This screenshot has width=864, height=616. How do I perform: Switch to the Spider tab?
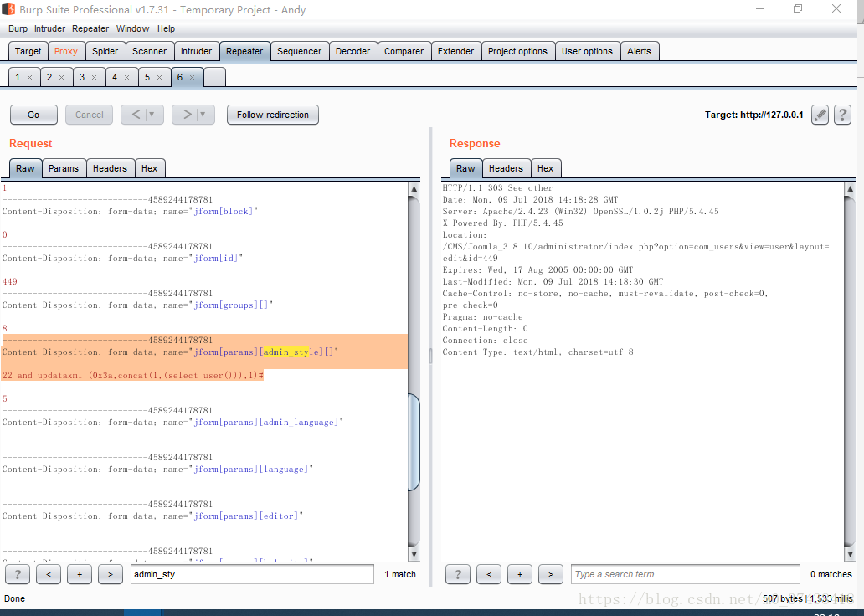click(105, 51)
